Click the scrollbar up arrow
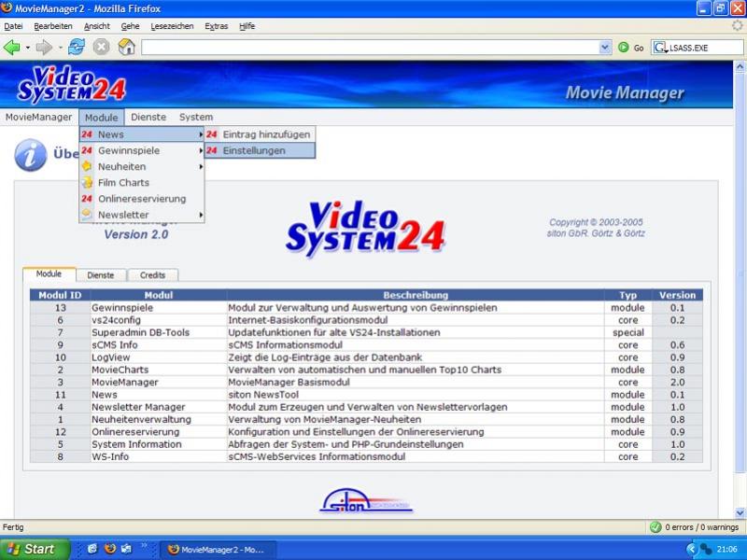This screenshot has height=560, width=747. pyautogui.click(x=740, y=66)
